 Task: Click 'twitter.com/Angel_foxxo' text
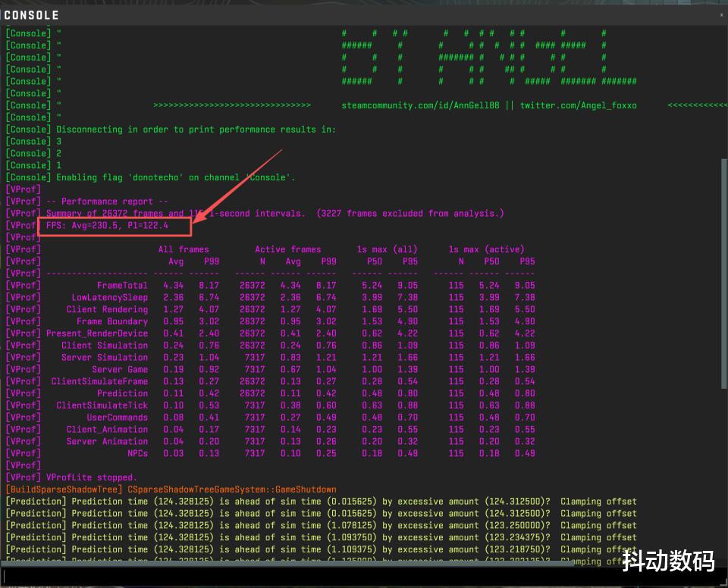click(x=578, y=105)
